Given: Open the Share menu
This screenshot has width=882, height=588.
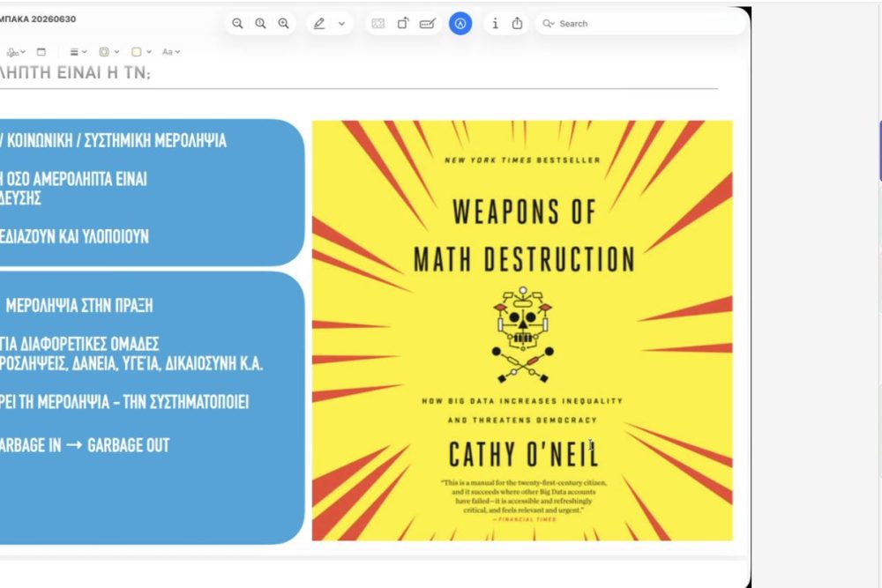Looking at the screenshot, I should tap(517, 24).
